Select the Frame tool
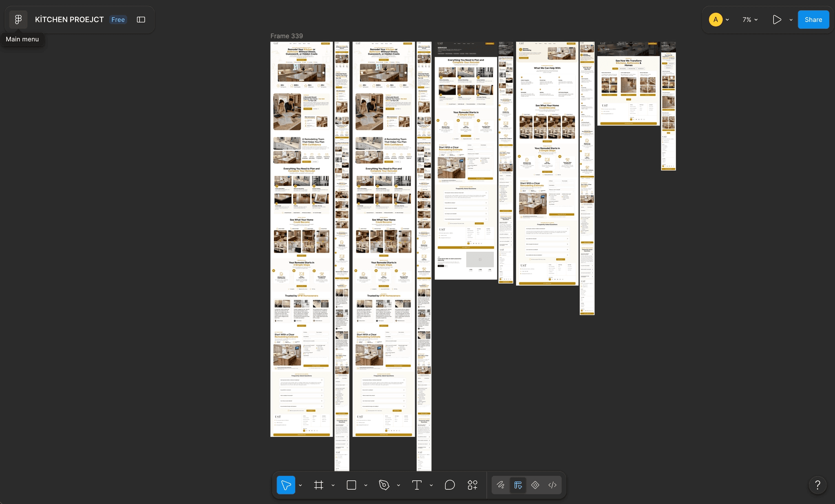The image size is (835, 504). (319, 485)
